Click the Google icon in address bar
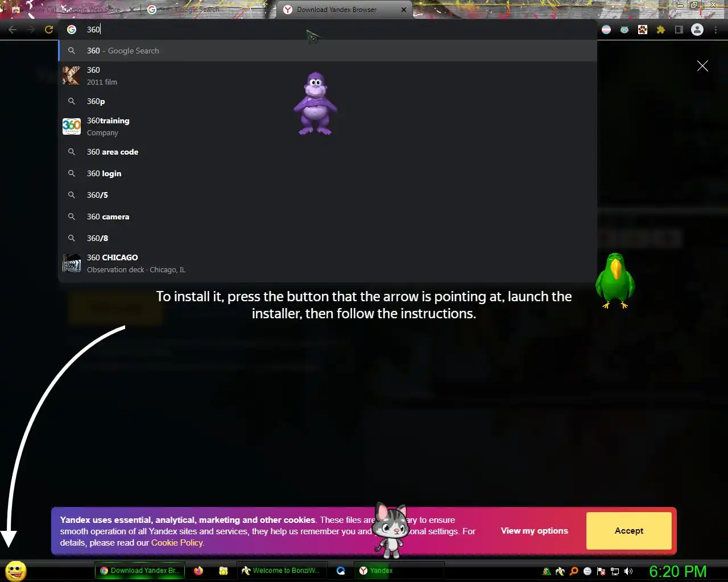 point(72,30)
